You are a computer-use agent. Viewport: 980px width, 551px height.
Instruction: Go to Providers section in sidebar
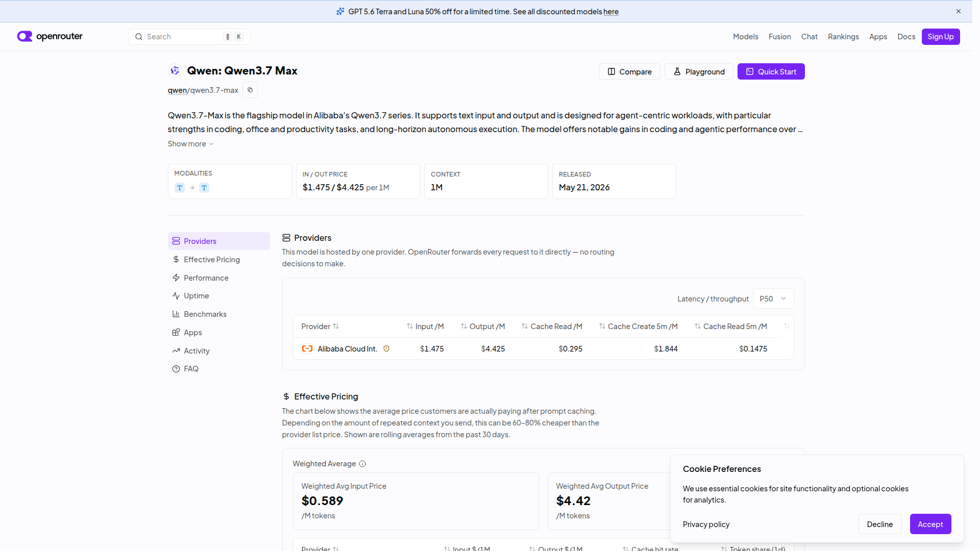tap(219, 241)
